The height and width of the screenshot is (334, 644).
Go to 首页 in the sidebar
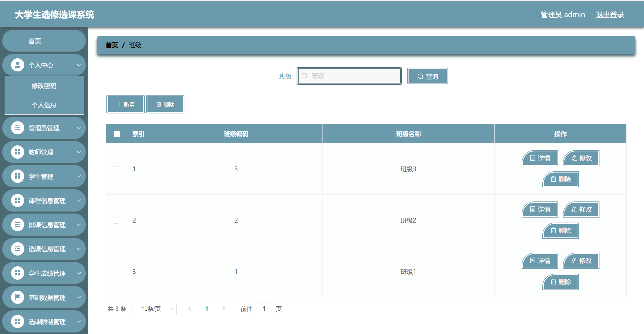click(35, 41)
